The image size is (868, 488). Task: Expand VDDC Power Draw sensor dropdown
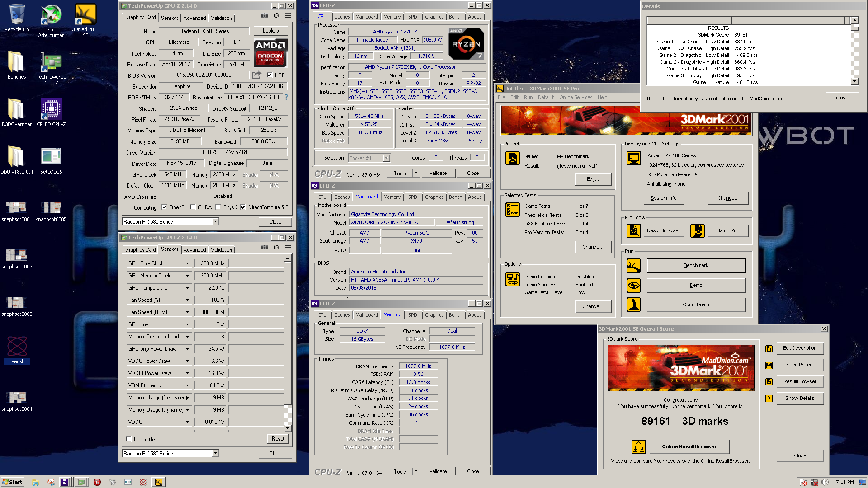pyautogui.click(x=187, y=361)
